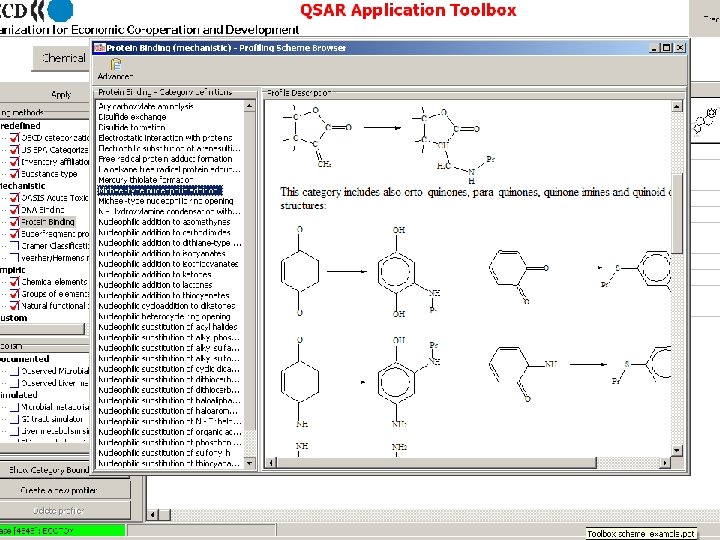Screen dimensions: 720x540
Task: Select highlighted Michael-type nucleophilic addition
Action: click(x=160, y=190)
